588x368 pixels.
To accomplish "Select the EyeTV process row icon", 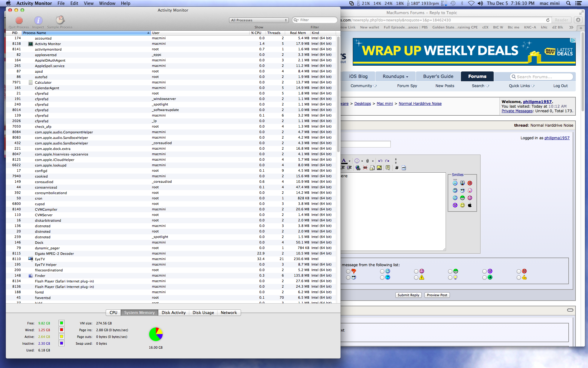I will coord(31,259).
